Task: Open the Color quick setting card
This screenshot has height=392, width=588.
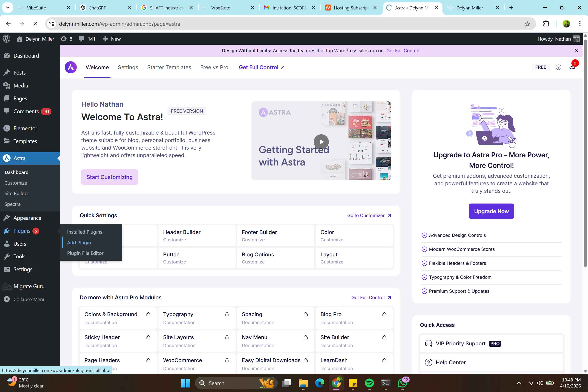Action: tap(354, 236)
